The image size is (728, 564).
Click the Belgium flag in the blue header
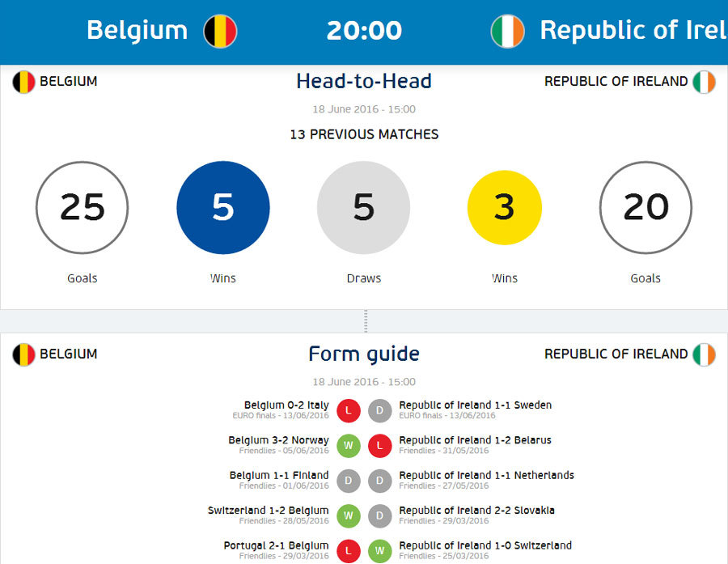coord(220,31)
